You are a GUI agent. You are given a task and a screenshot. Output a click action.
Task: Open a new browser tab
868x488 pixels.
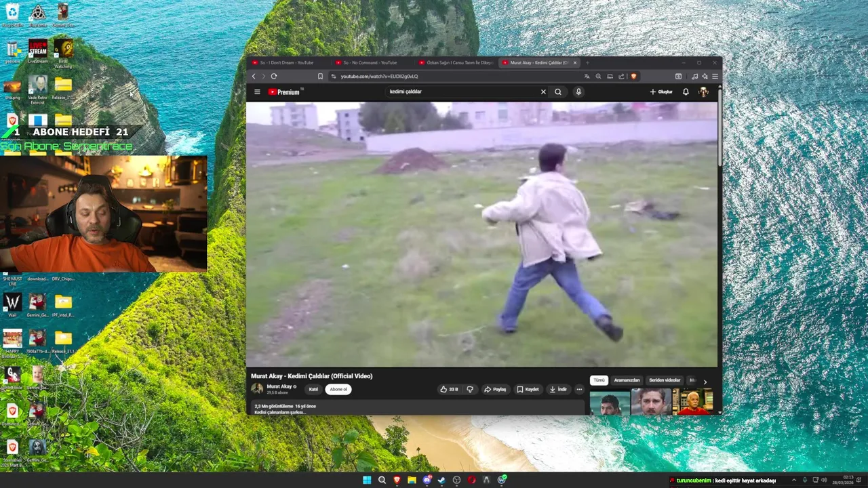(588, 62)
